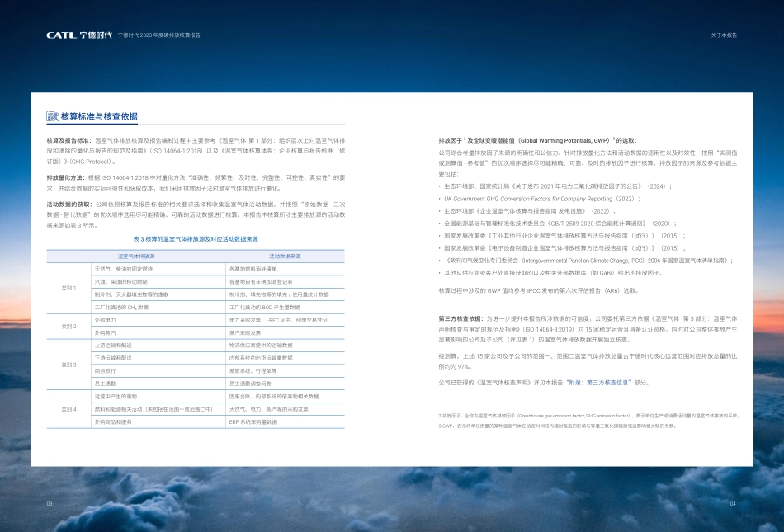Click the cell 燃料和能源相关活动（未包括在范围一或范围二中）

pos(153,409)
